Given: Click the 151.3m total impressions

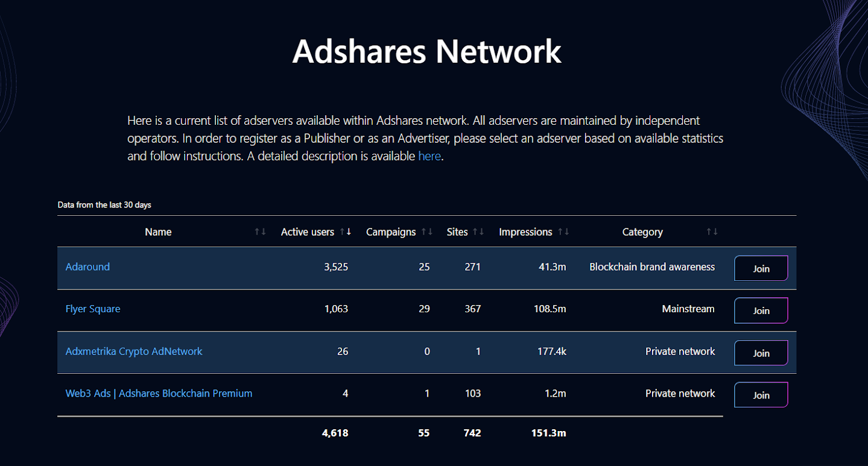Looking at the screenshot, I should pyautogui.click(x=550, y=433).
